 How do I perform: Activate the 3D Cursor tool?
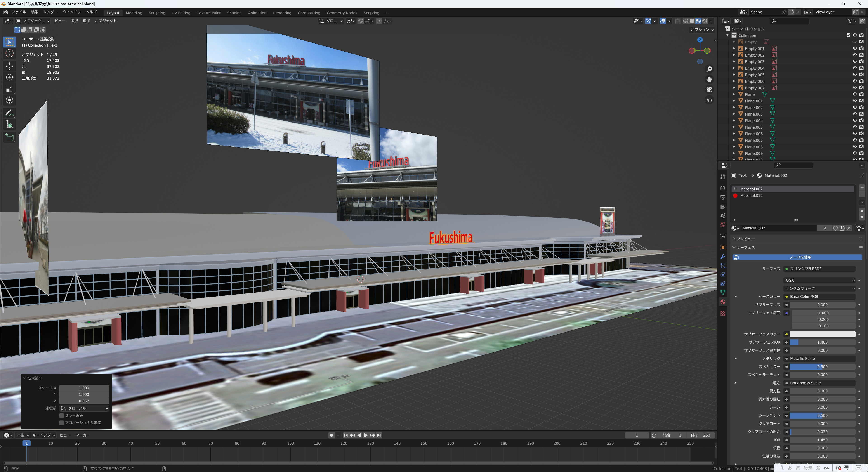(x=9, y=53)
